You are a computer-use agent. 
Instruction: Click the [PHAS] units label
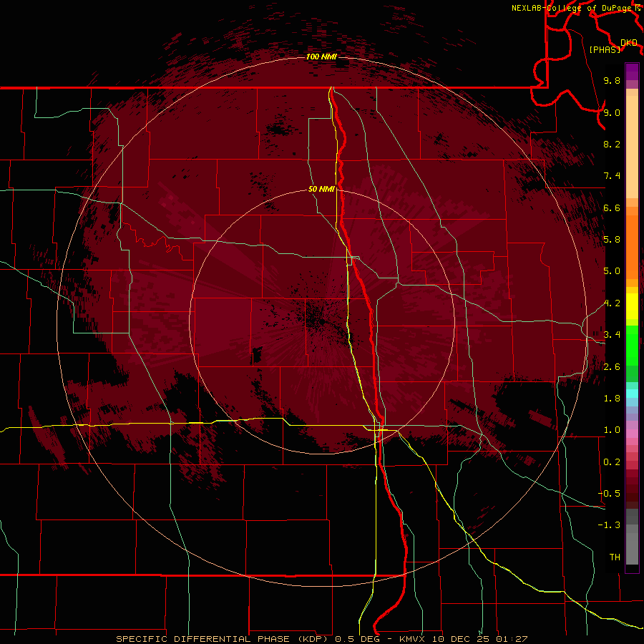pyautogui.click(x=605, y=49)
